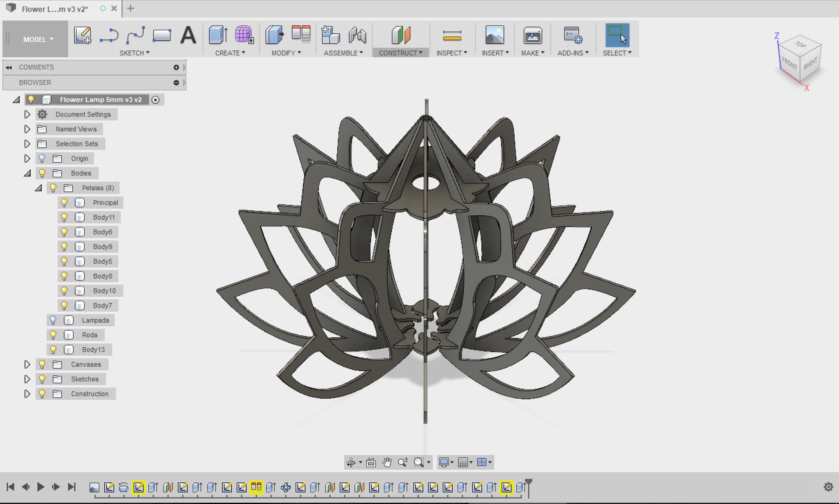Open timeline settings gear icon
This screenshot has height=504, width=839.
click(828, 487)
